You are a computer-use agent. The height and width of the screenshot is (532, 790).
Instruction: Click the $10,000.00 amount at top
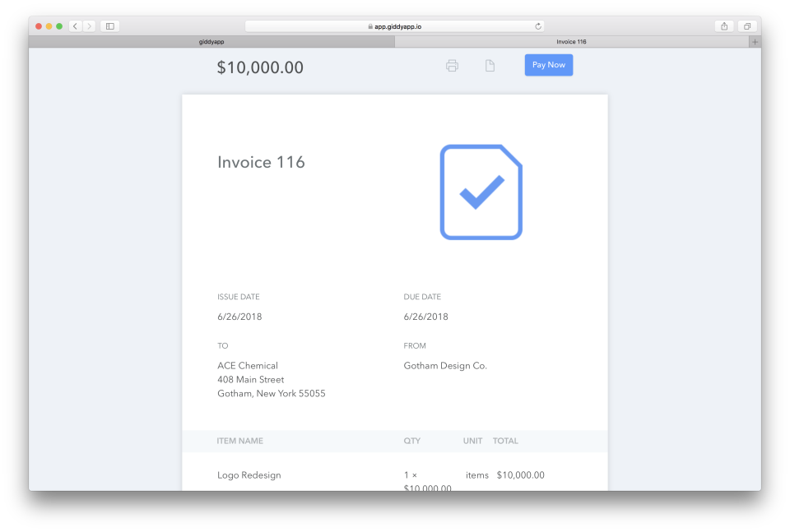point(260,68)
